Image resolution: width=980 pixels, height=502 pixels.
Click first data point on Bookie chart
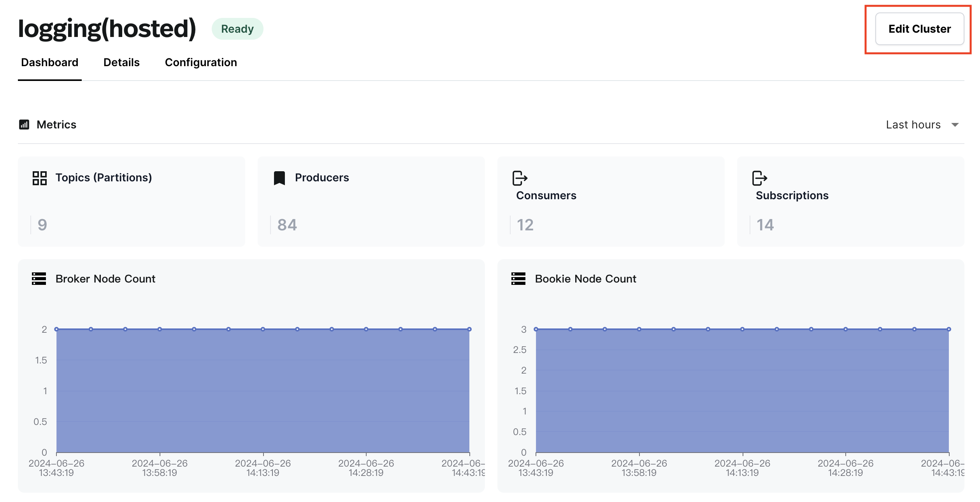coord(536,329)
